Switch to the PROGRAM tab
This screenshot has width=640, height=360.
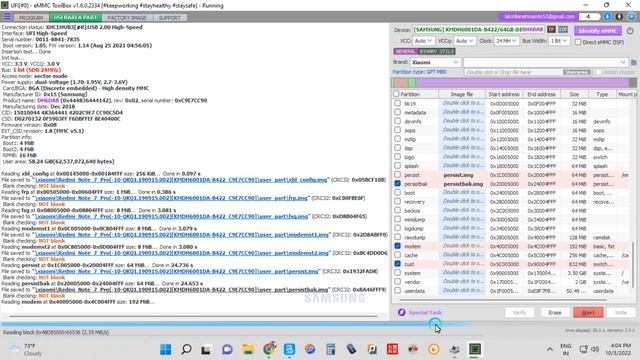point(31,18)
